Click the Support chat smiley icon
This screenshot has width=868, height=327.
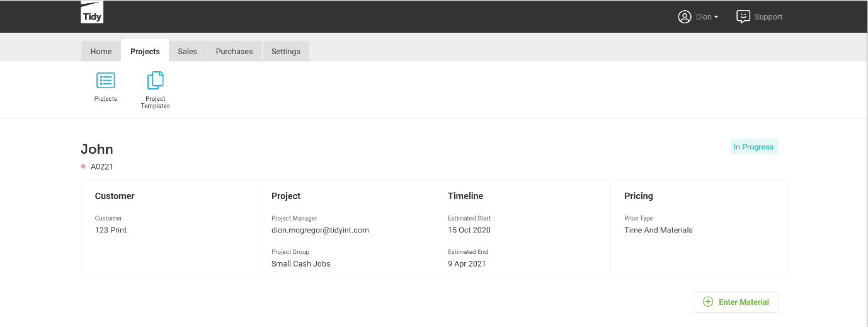[743, 17]
